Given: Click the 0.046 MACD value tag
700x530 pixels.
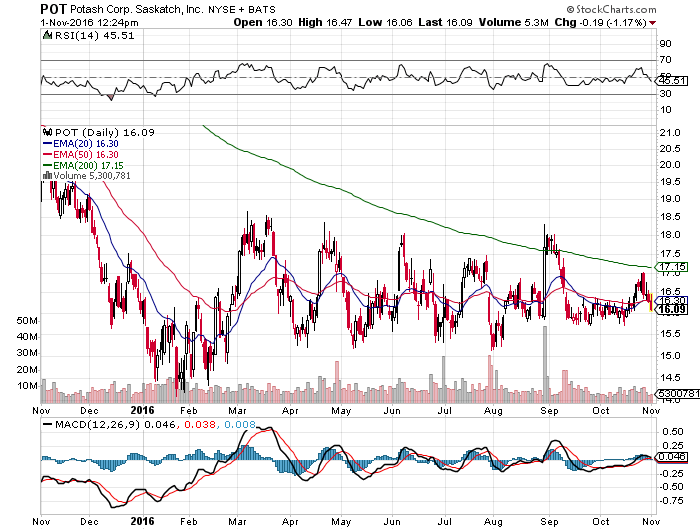Looking at the screenshot, I should point(671,457).
